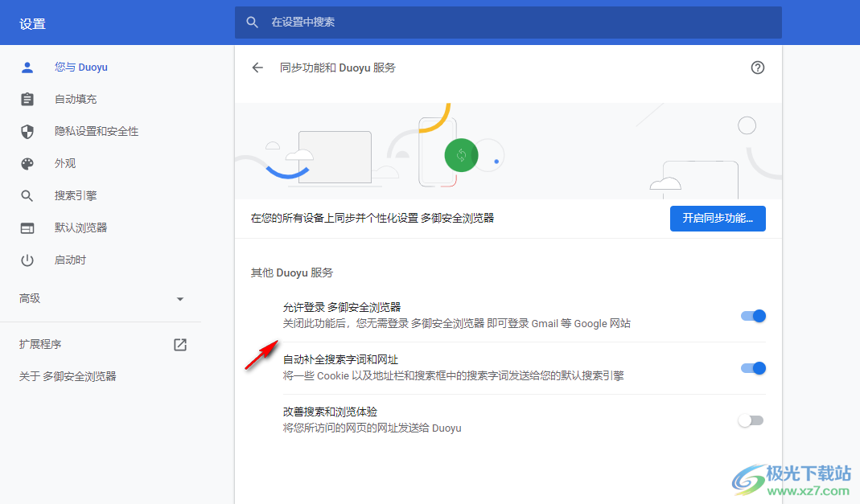Click the clipboard icon for 自动填充
860x504 pixels.
tap(27, 99)
